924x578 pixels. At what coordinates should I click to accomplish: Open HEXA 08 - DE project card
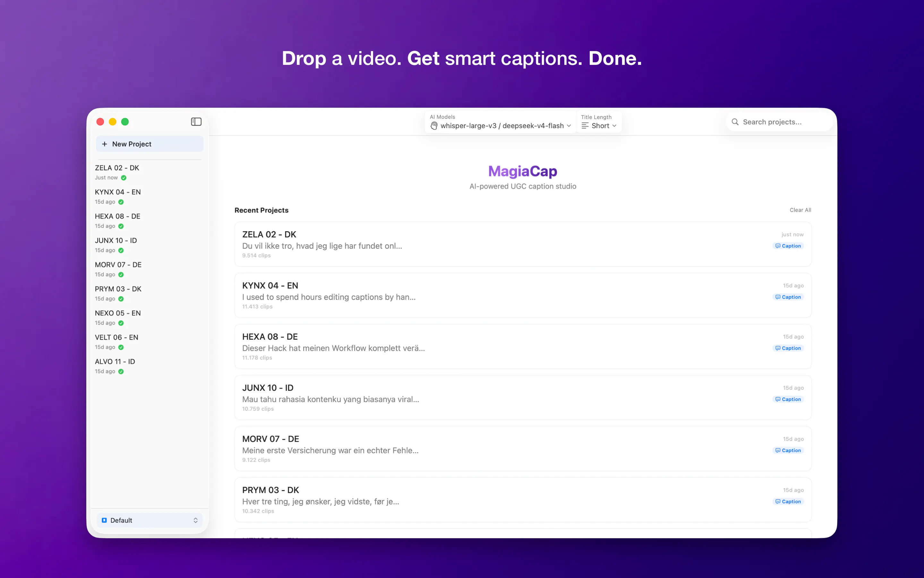523,346
